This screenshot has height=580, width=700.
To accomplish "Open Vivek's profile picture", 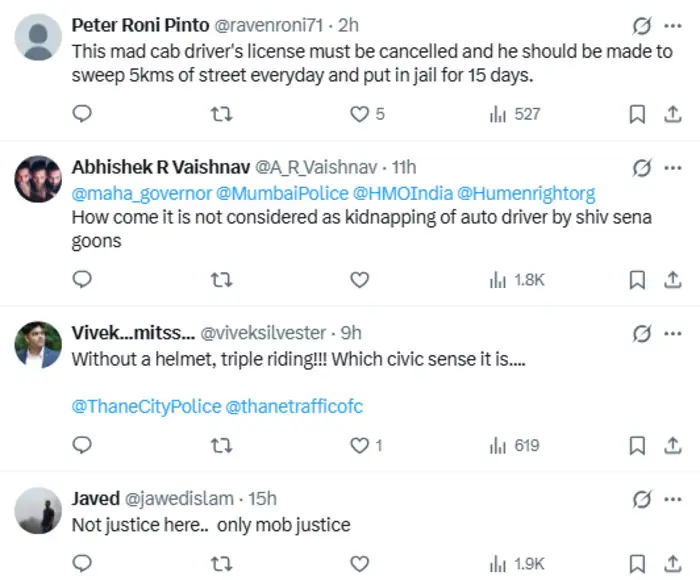I will (38, 344).
